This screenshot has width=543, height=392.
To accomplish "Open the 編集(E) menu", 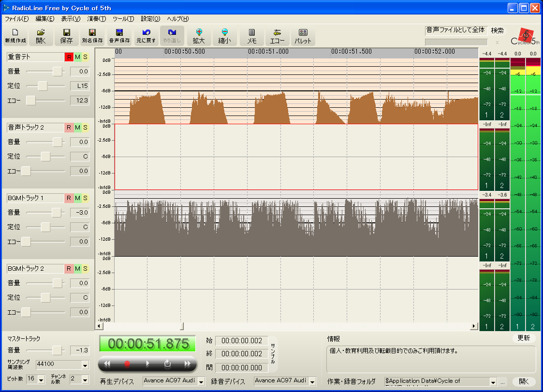I will (45, 19).
